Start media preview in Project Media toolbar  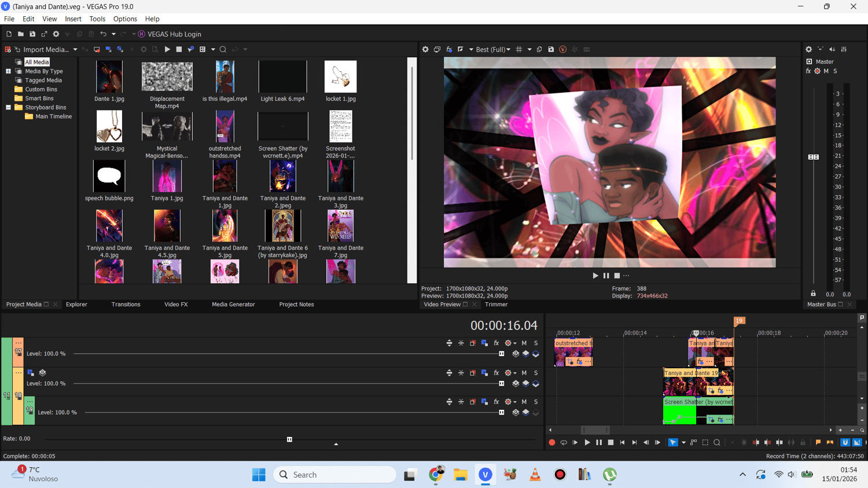pyautogui.click(x=167, y=49)
